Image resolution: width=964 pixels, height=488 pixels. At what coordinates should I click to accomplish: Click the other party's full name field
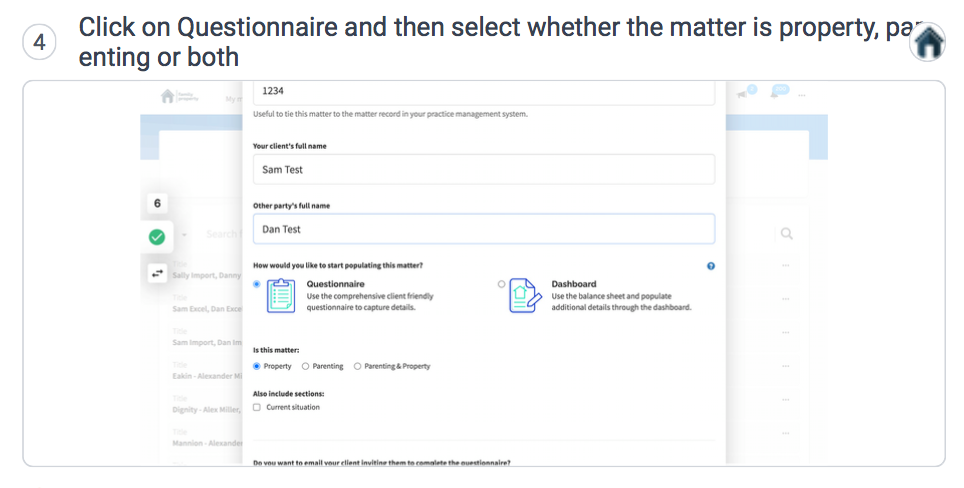coord(484,229)
